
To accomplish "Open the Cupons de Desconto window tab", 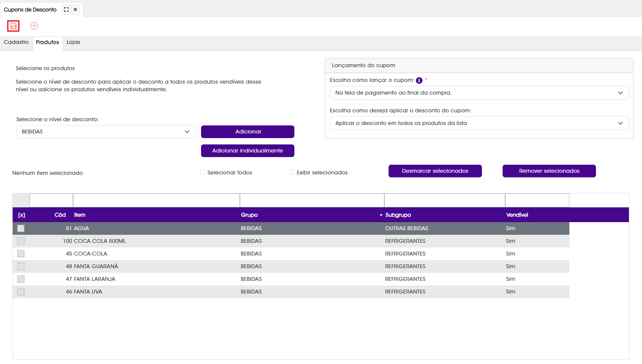I will (x=30, y=9).
